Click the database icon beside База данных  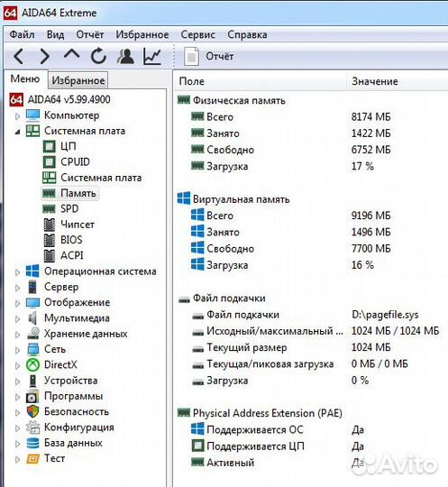click(x=33, y=443)
